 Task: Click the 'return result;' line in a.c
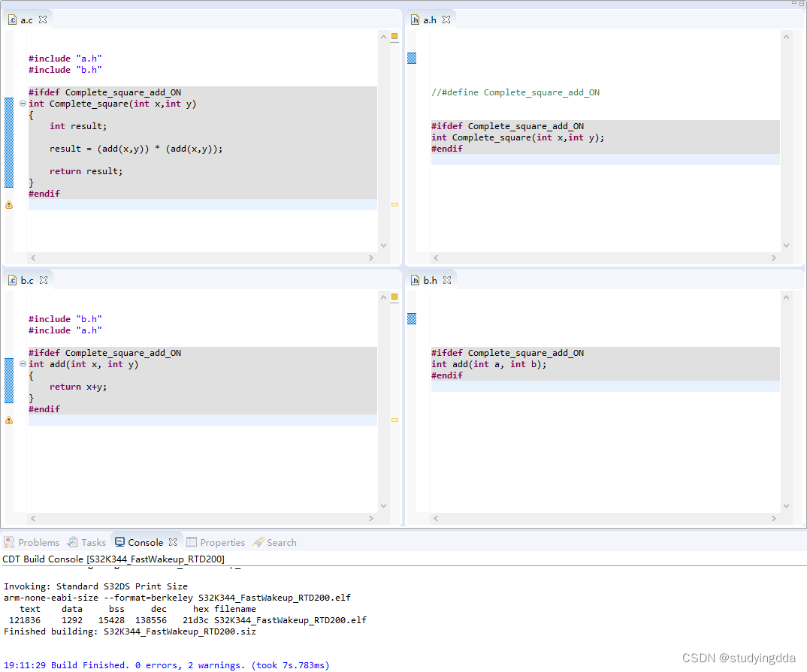[x=86, y=171]
